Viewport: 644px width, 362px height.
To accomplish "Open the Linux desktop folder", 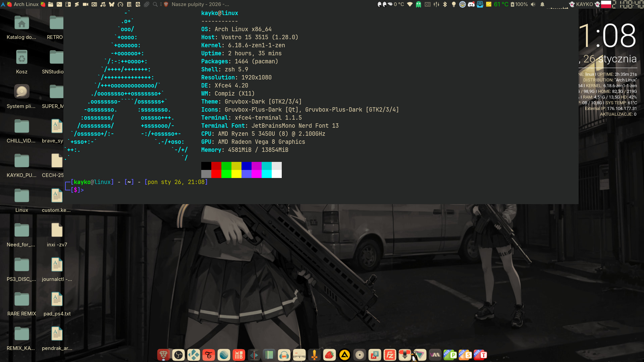I will [22, 196].
